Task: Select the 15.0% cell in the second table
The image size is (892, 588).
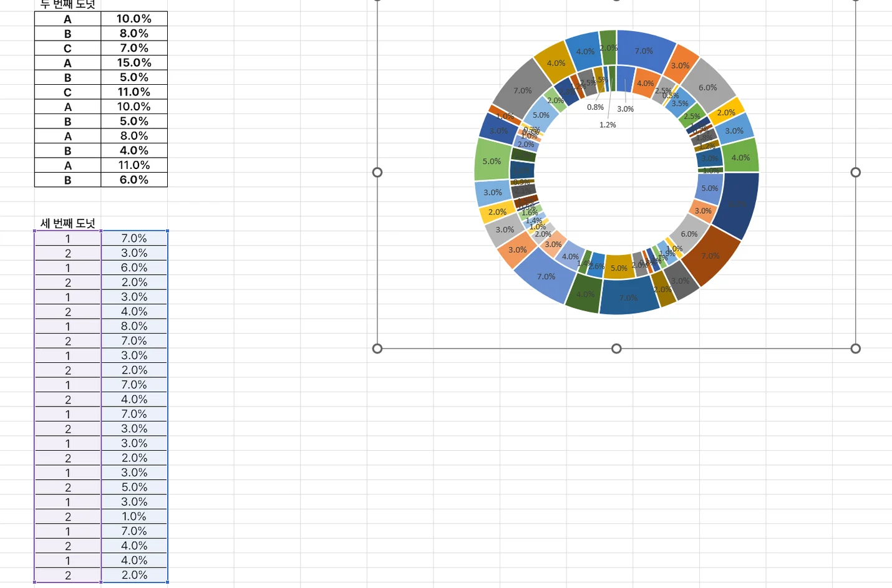Action: coord(134,62)
